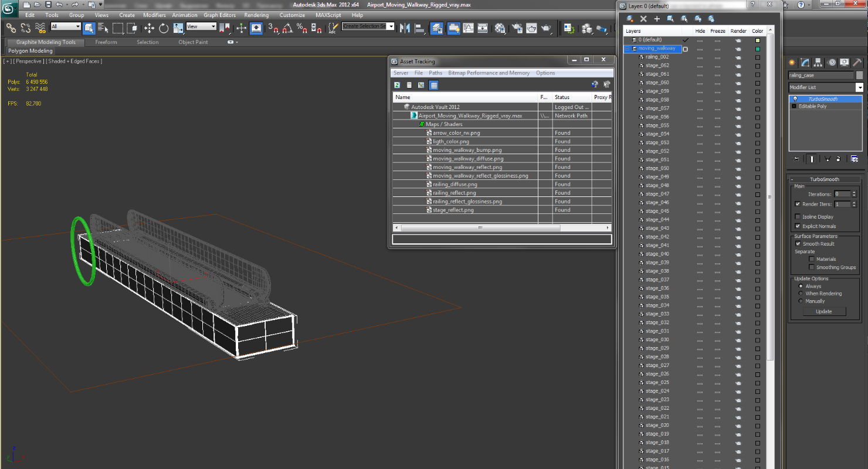Choose the Rectangular Selection Region tool
The image size is (868, 469).
118,28
